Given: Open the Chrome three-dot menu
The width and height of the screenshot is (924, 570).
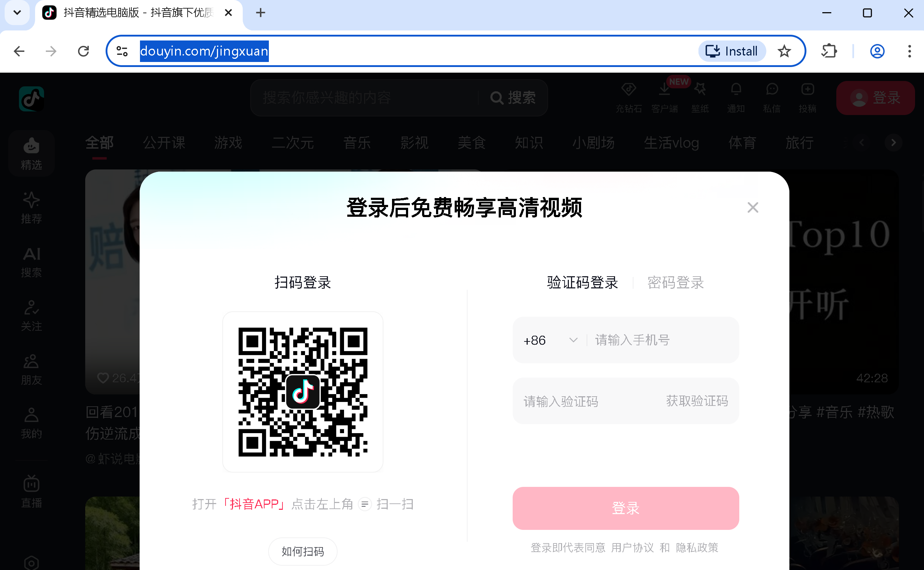Looking at the screenshot, I should coord(909,51).
